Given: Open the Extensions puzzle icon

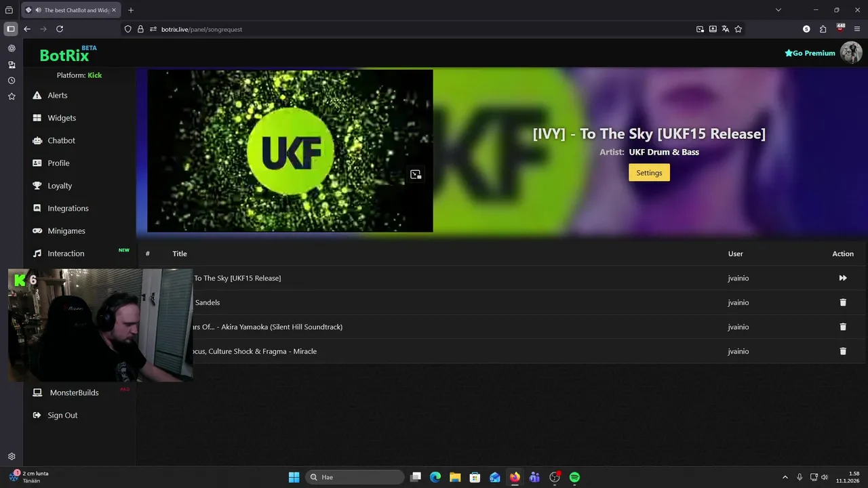Looking at the screenshot, I should coord(823,29).
